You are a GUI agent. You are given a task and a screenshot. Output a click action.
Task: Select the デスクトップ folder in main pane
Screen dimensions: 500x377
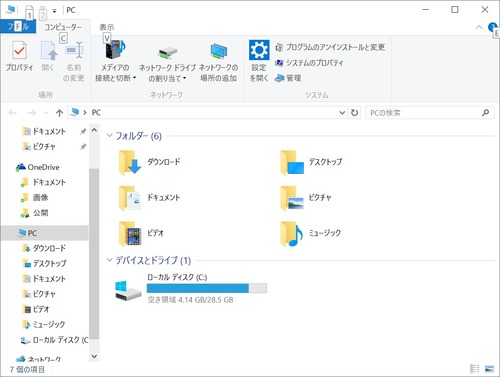tap(311, 162)
